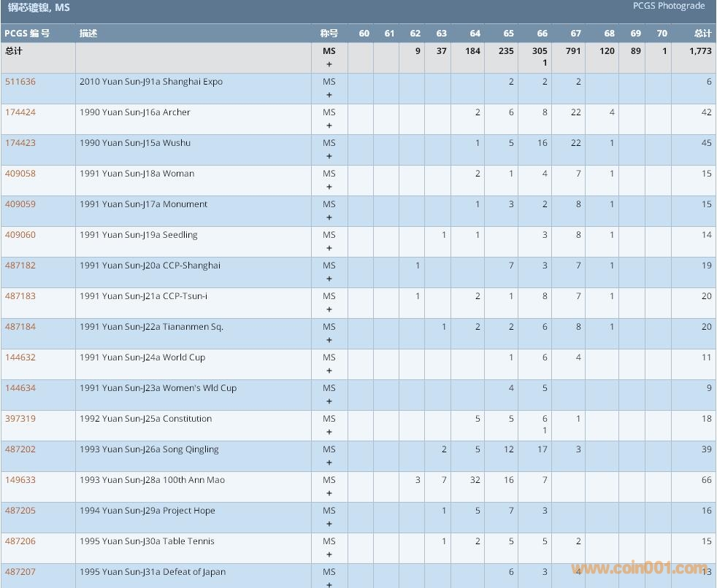Open PCGS number 511636 link
This screenshot has height=588, width=717.
[20, 82]
